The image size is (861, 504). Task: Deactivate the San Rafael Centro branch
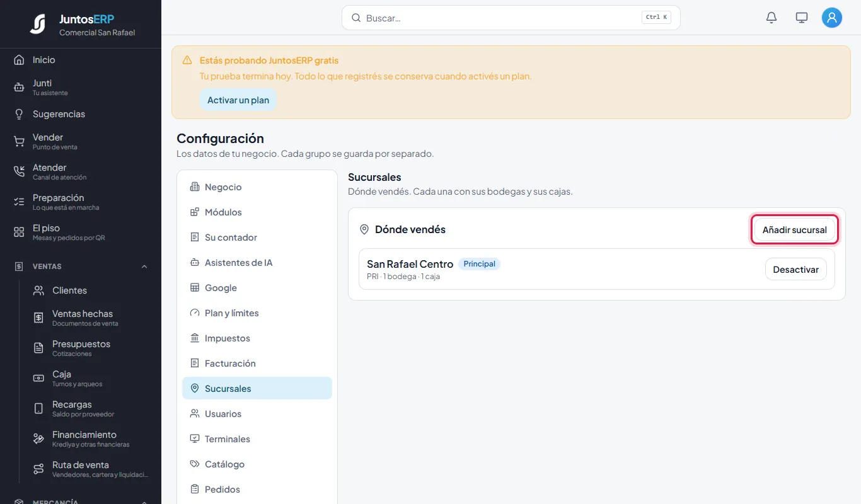point(795,270)
